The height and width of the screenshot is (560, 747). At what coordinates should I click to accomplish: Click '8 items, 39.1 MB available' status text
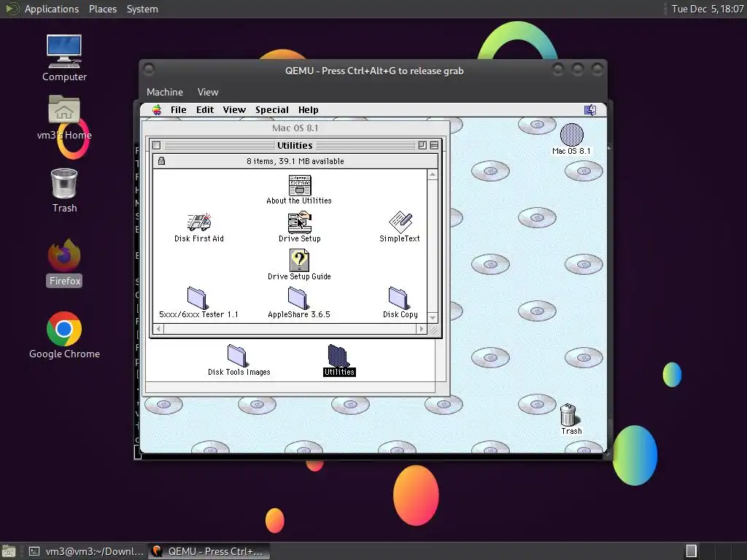[295, 161]
